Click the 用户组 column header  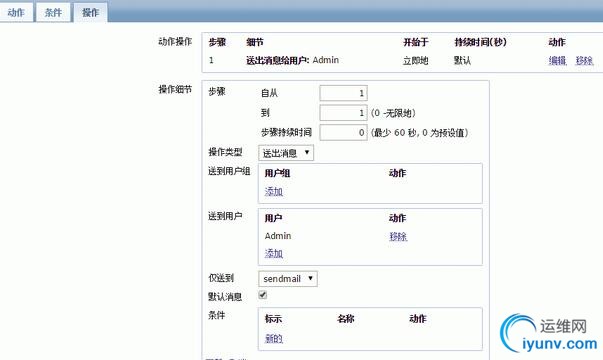277,173
